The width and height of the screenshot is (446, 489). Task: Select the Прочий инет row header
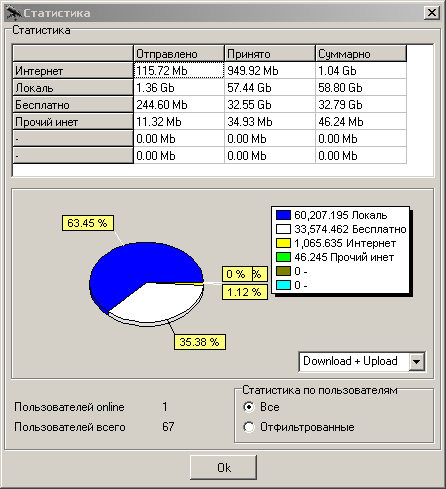coord(73,121)
